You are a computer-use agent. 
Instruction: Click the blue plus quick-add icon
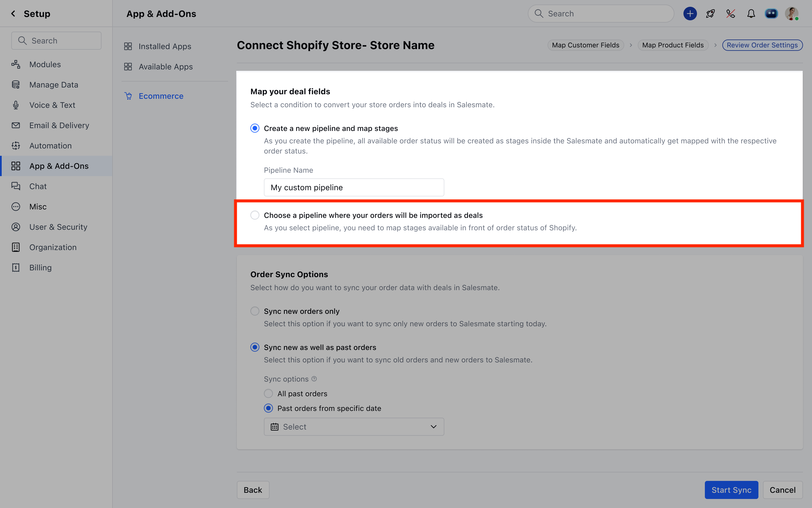coord(690,14)
